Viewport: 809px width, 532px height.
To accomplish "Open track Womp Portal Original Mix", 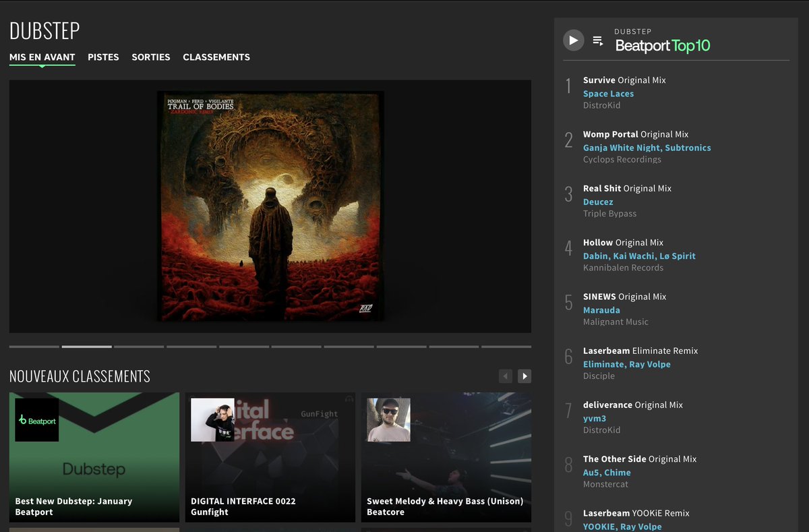I will coord(636,134).
